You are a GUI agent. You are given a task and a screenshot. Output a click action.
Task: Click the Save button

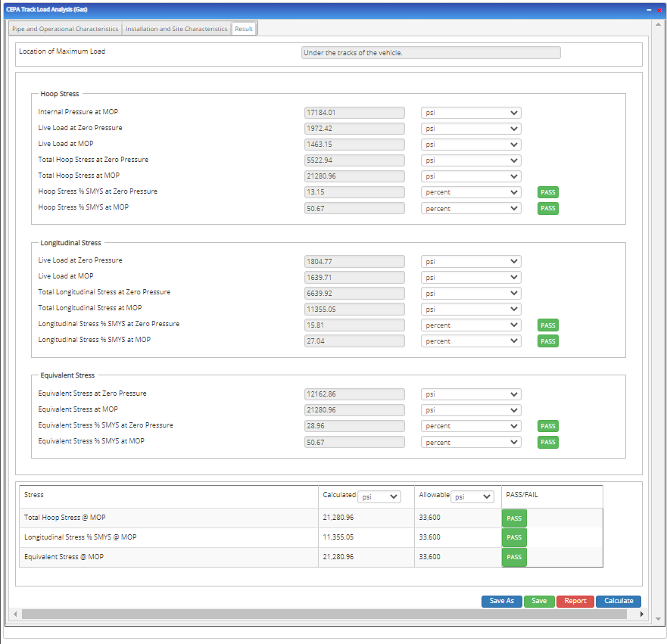539,601
